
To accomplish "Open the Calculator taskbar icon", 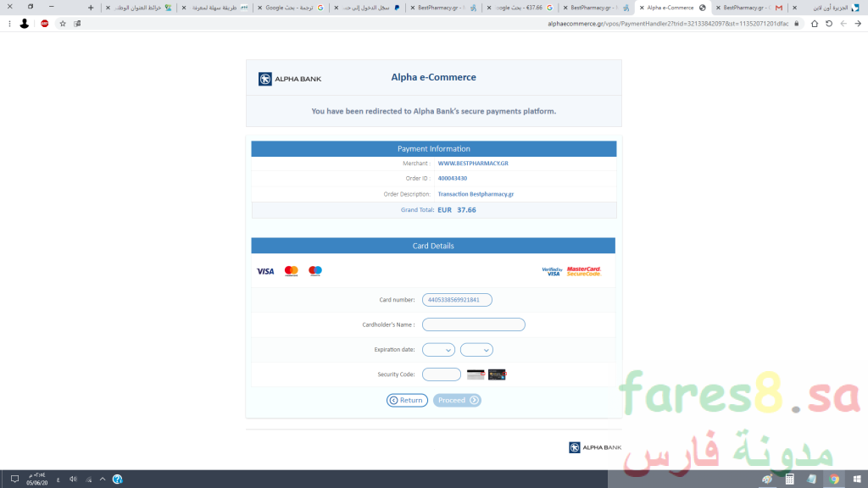I will (x=790, y=480).
